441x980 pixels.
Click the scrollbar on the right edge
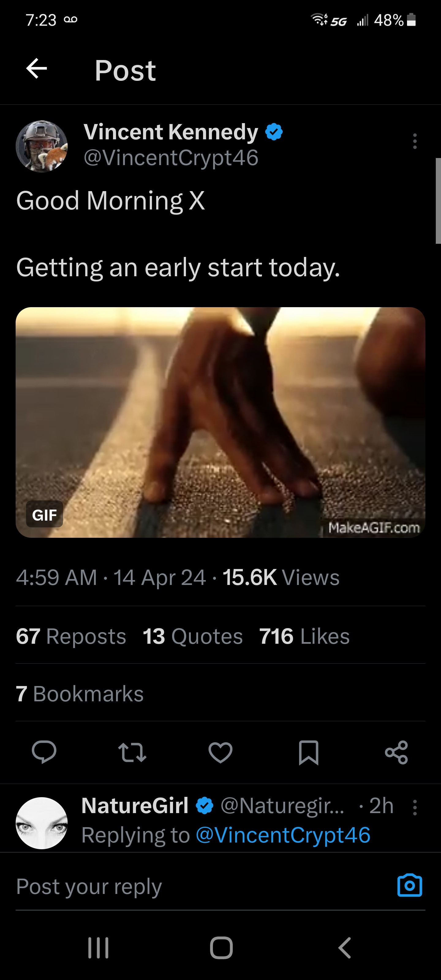(x=438, y=201)
